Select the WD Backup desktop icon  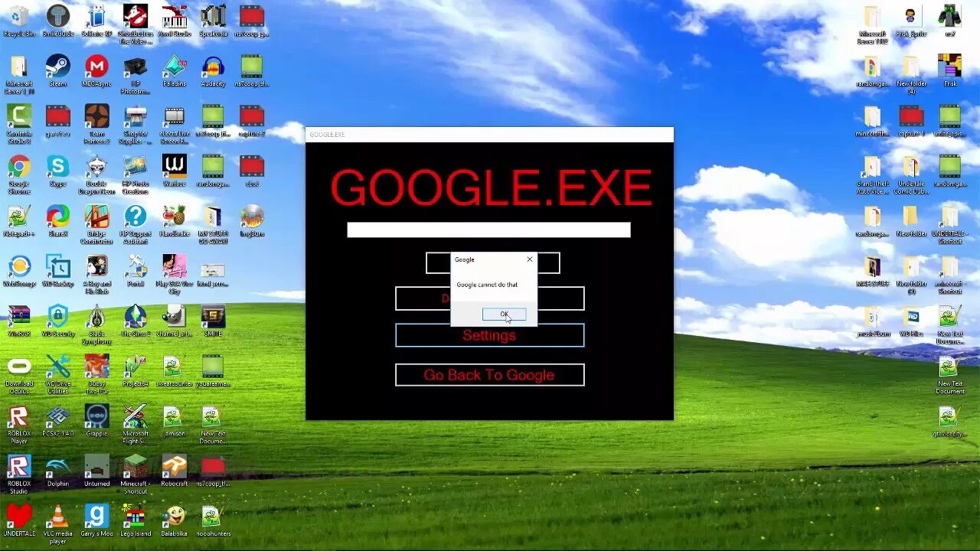[x=58, y=270]
